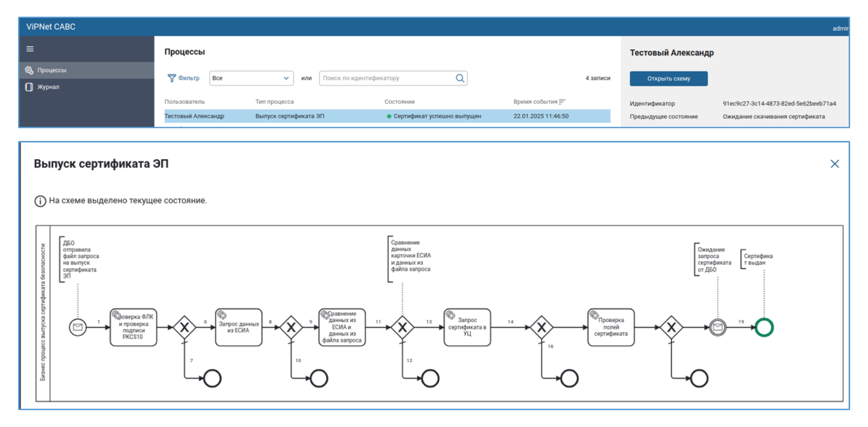Expand dropdown via chevron arrow
This screenshot has height=427, width=868.
point(286,78)
